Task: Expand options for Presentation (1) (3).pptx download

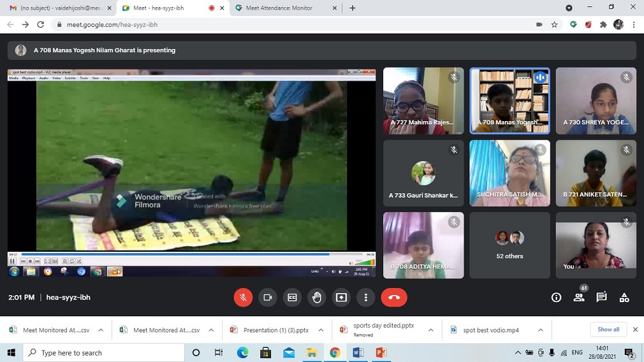Action: 322,330
